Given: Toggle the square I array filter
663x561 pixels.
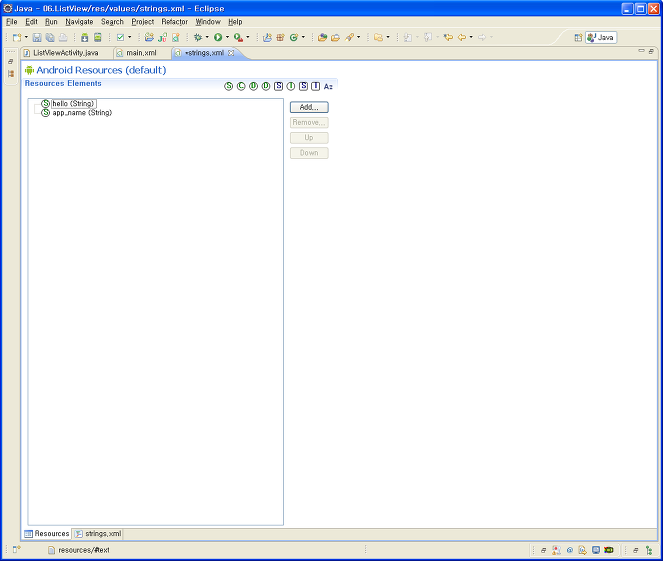Looking at the screenshot, I should click(x=315, y=86).
